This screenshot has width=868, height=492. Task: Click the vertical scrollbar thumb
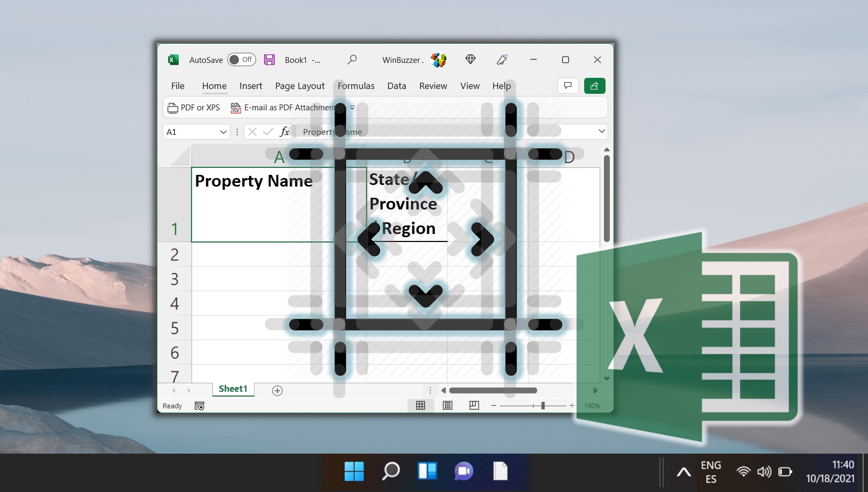point(607,198)
